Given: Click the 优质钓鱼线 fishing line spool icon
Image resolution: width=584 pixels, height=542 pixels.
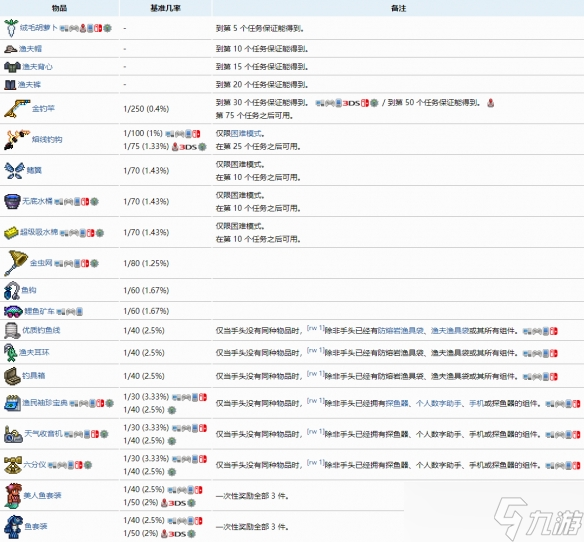Looking at the screenshot, I should click(12, 330).
